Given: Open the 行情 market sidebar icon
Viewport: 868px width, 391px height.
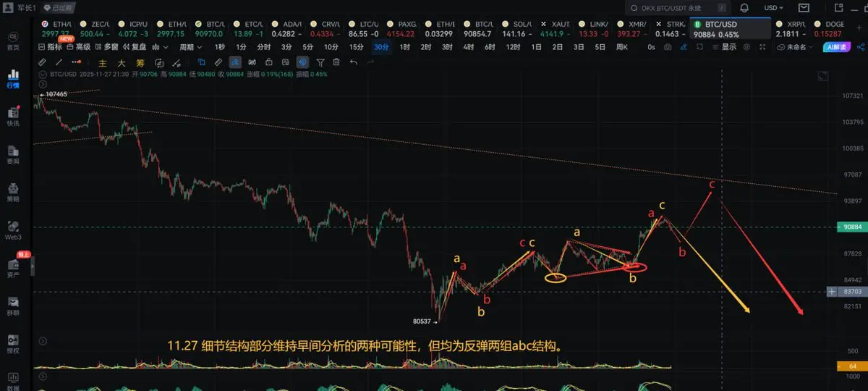Looking at the screenshot, I should pos(13,78).
